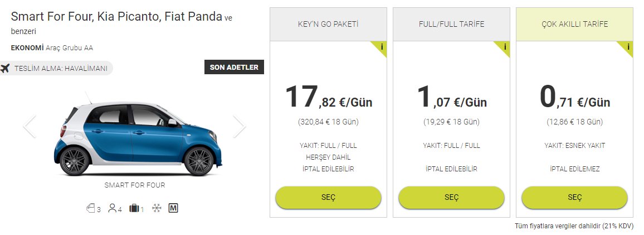This screenshot has width=644, height=235.
Task: Select the Full/Full Tarife header
Action: pyautogui.click(x=451, y=24)
